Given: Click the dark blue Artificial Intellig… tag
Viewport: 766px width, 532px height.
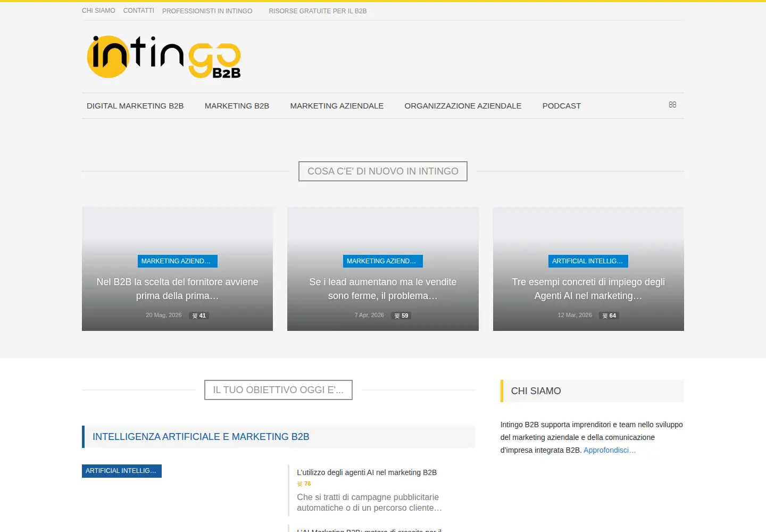Looking at the screenshot, I should tap(122, 471).
